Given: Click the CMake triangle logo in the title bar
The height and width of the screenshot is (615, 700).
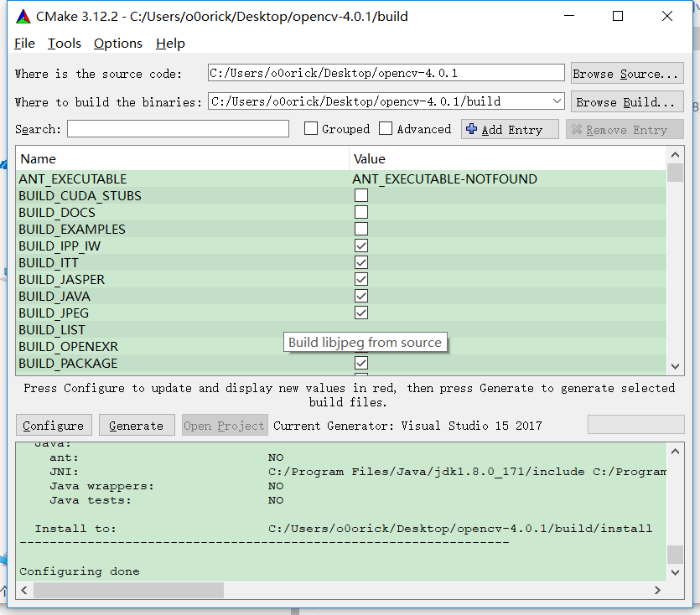Looking at the screenshot, I should tap(23, 17).
